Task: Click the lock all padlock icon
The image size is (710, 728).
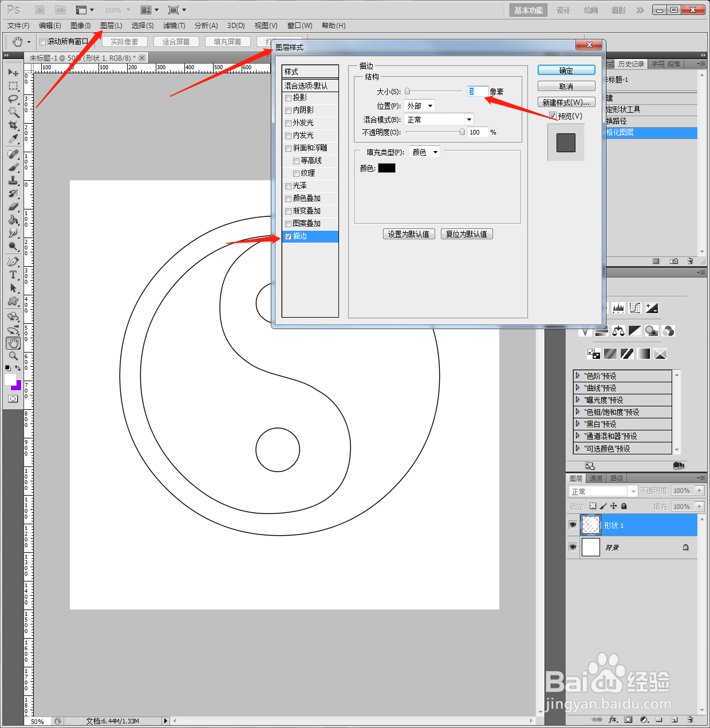Action: point(624,506)
